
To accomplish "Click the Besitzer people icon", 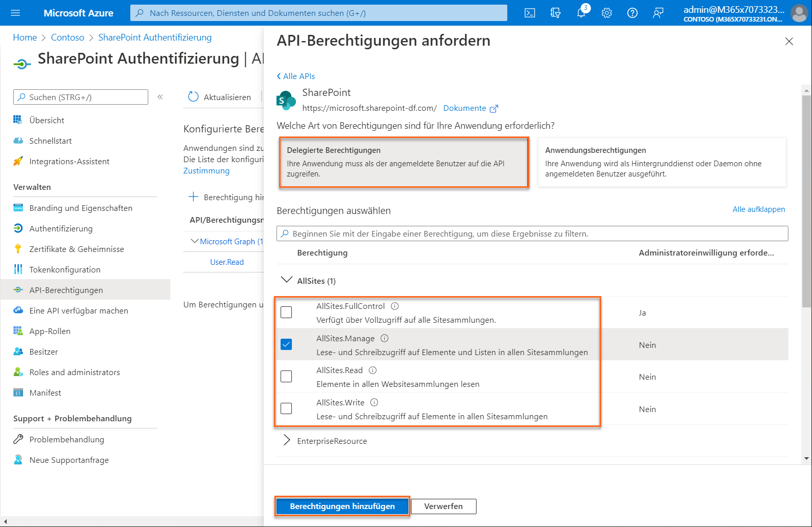I will point(18,352).
